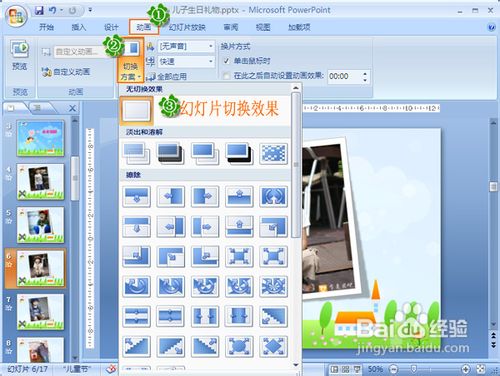Screen dimensions: 500x376
Task: Open the 自定义动画 pane button
Action: pos(66,72)
